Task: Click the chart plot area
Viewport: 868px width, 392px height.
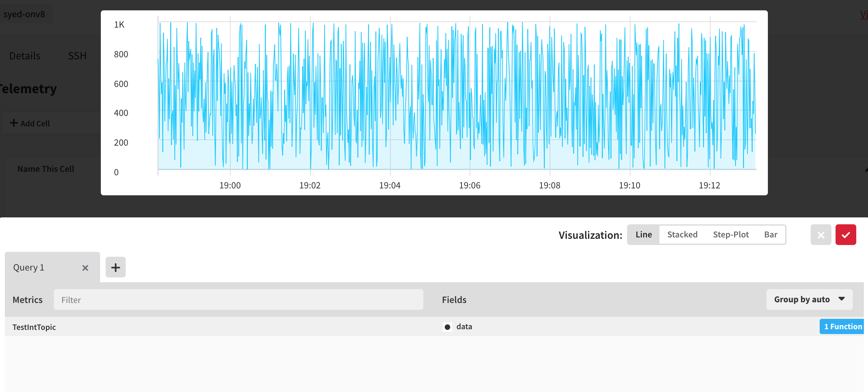Action: 457,95
